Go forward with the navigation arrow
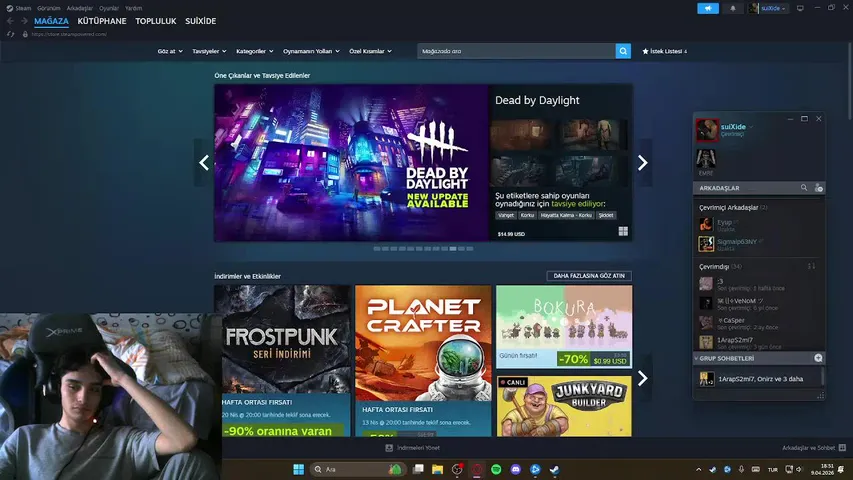 [24, 21]
